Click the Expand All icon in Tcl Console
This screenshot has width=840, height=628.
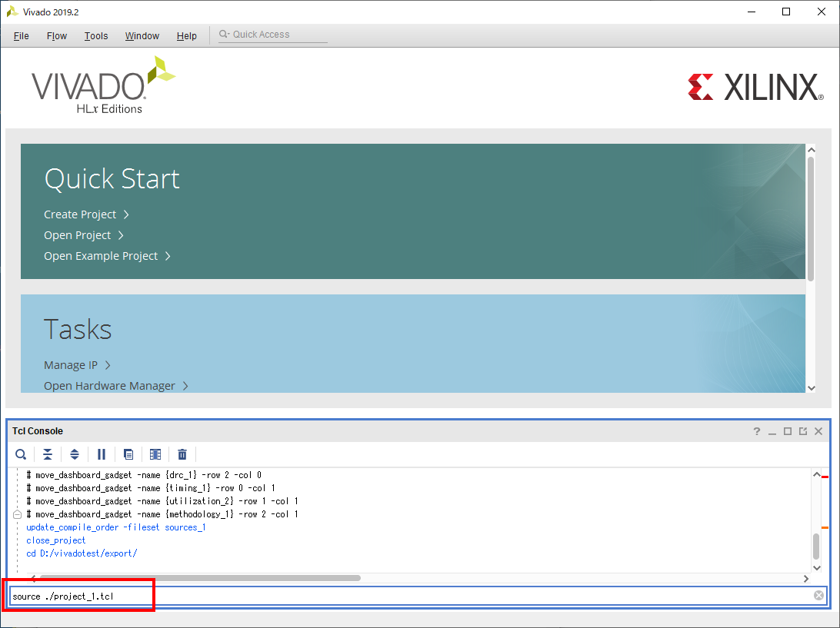coord(75,454)
